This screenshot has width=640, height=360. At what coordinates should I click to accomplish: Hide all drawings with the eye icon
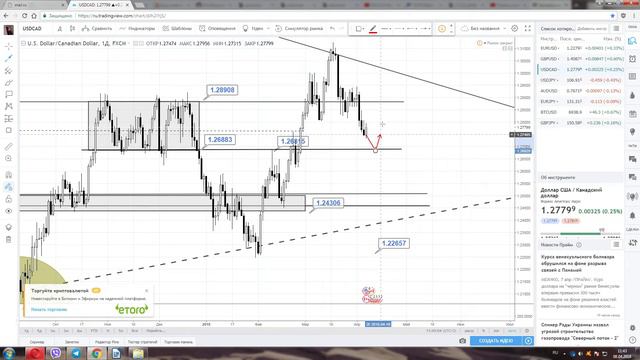click(9, 211)
